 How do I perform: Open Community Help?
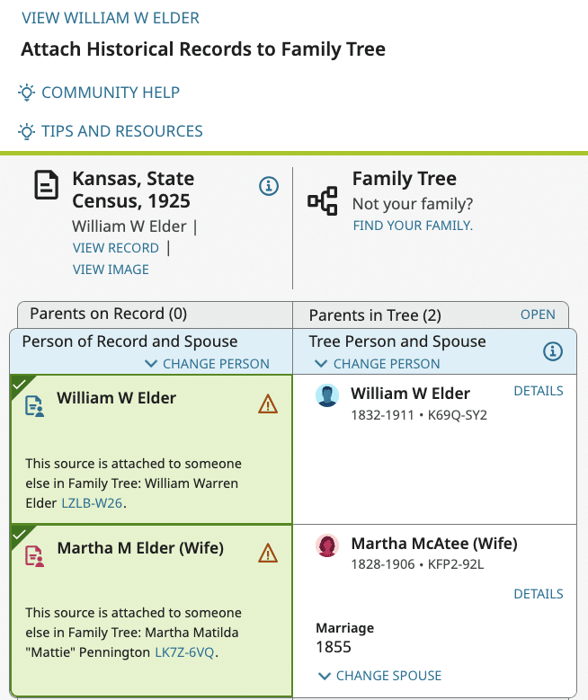[110, 93]
